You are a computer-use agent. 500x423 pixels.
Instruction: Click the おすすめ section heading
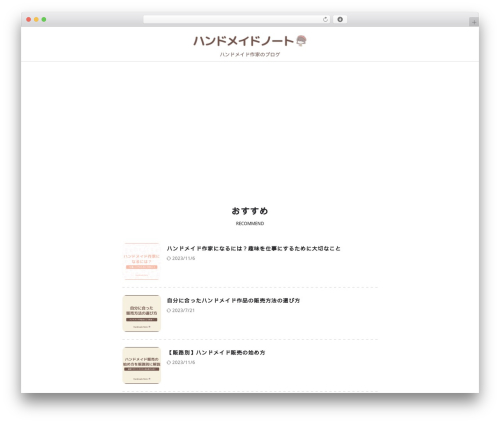tap(250, 211)
